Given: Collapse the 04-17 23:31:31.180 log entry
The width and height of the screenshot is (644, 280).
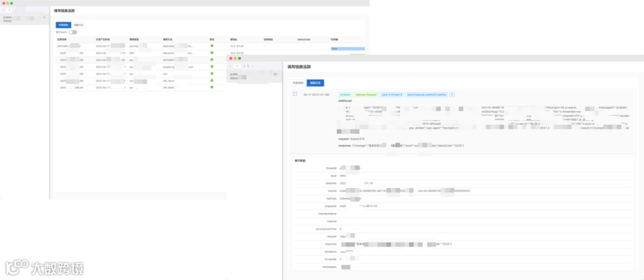Looking at the screenshot, I should 295,94.
